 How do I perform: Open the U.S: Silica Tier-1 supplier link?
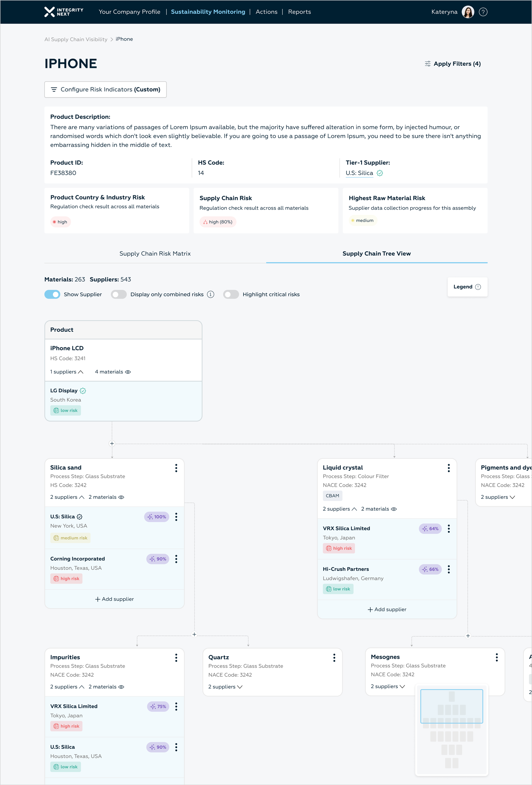[359, 173]
